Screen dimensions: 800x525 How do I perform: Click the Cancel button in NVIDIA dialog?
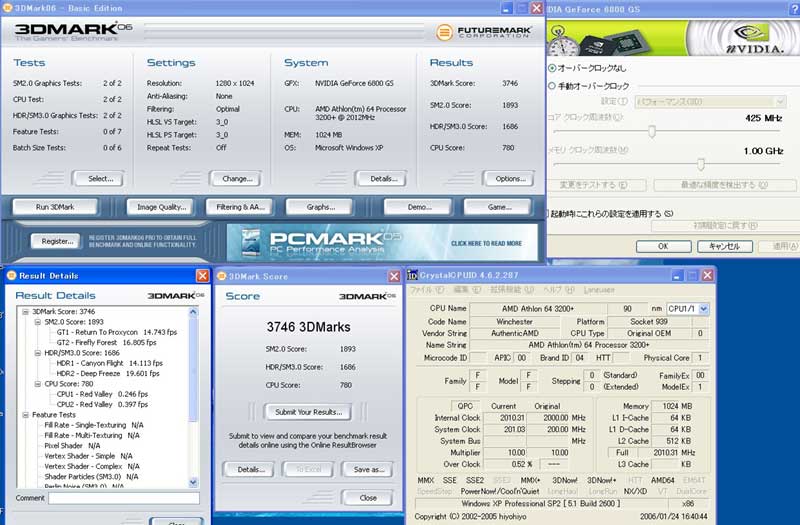725,246
